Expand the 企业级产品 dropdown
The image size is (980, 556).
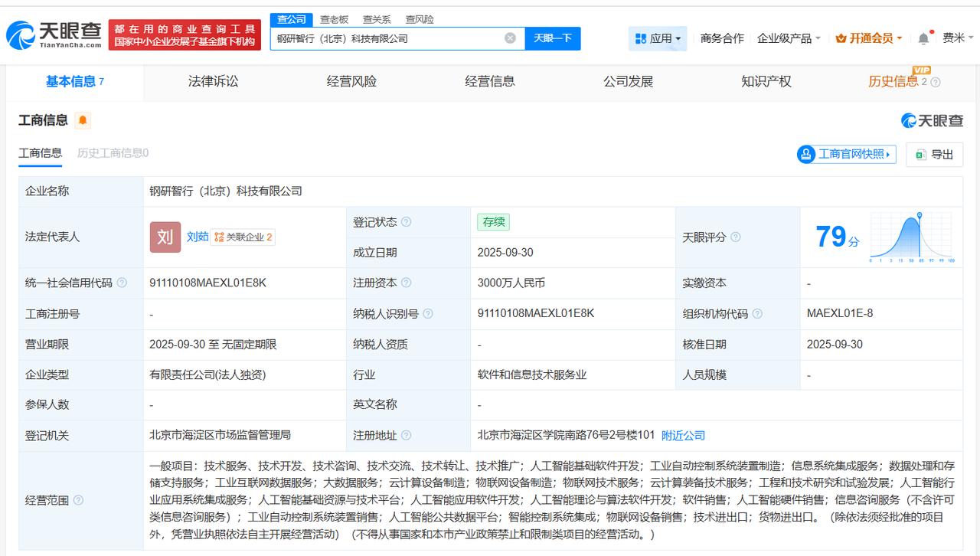pos(789,38)
